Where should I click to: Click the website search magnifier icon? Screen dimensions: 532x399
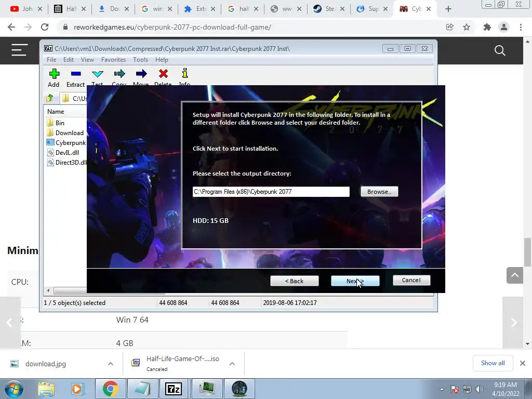pos(500,50)
